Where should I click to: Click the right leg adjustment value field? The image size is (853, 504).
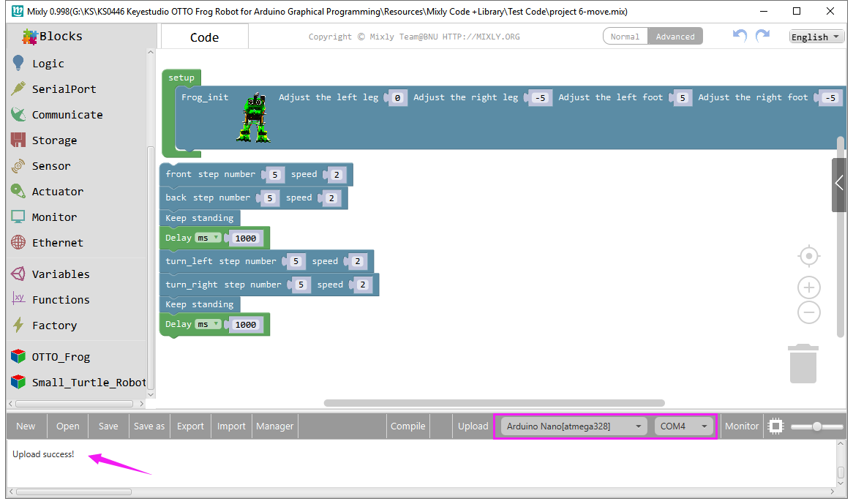(x=540, y=98)
